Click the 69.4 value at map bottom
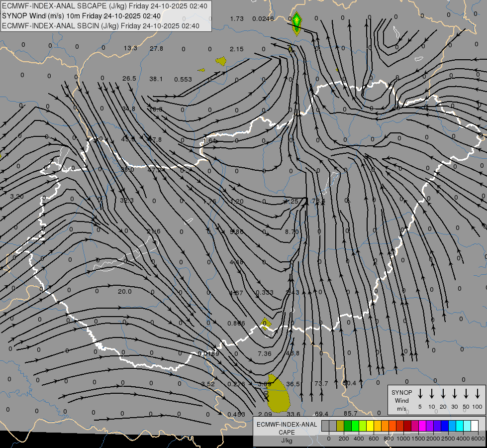Screen dimensions: 487x448 tap(321, 414)
